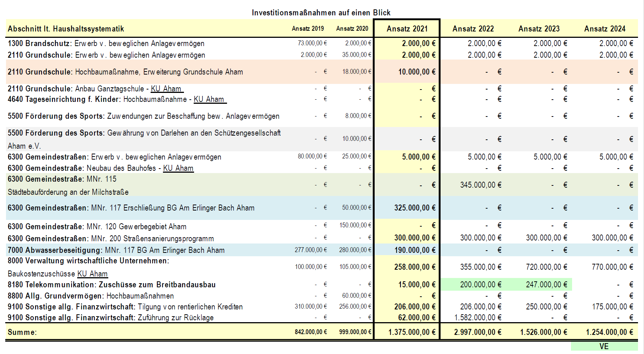Select the 325.000,00 € cell for Erlinger Bach
This screenshot has width=644, height=354.
click(x=415, y=208)
